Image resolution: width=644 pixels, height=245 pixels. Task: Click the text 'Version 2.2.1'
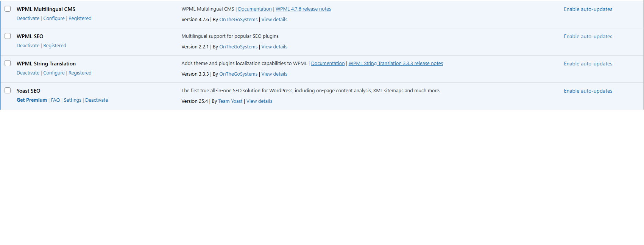(195, 47)
